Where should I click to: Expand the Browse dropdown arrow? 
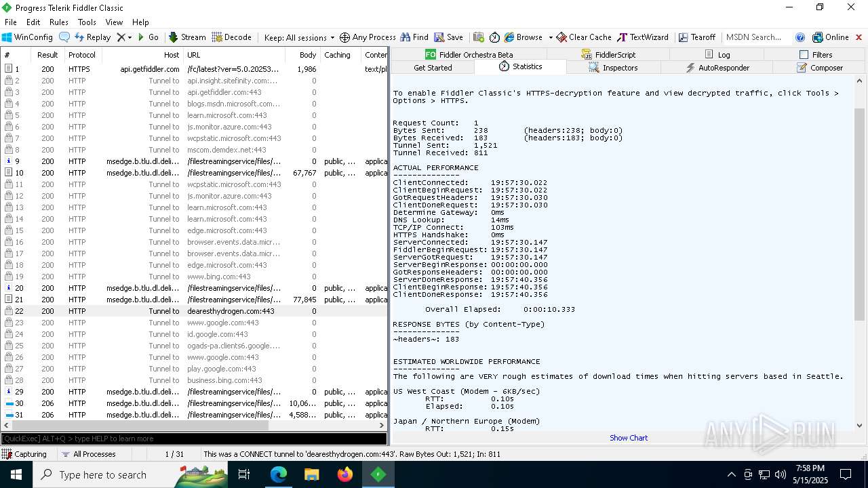(550, 37)
